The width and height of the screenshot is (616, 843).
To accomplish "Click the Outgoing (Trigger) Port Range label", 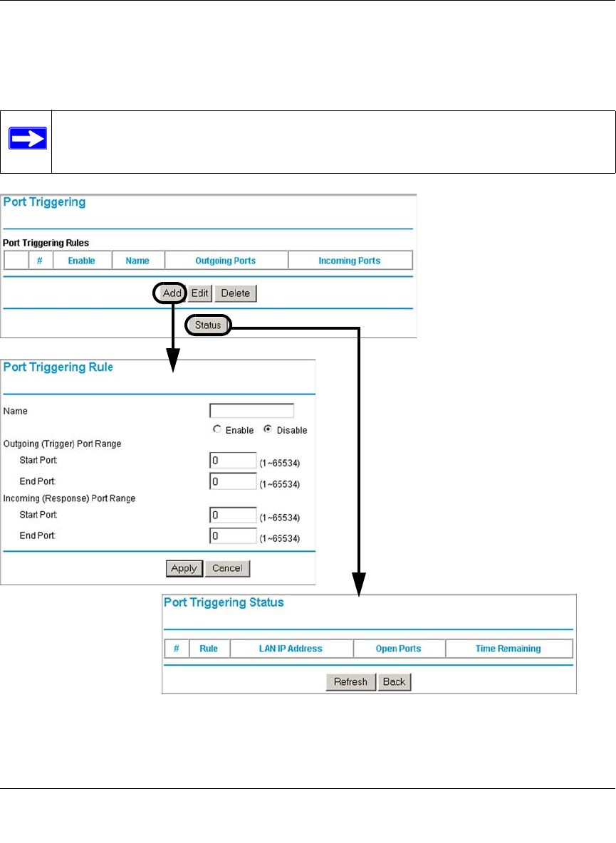I will coord(63,444).
